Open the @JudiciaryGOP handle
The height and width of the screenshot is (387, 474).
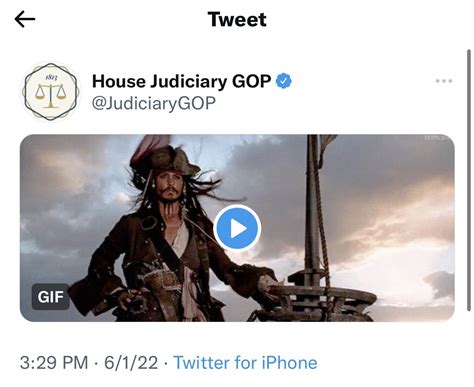154,103
